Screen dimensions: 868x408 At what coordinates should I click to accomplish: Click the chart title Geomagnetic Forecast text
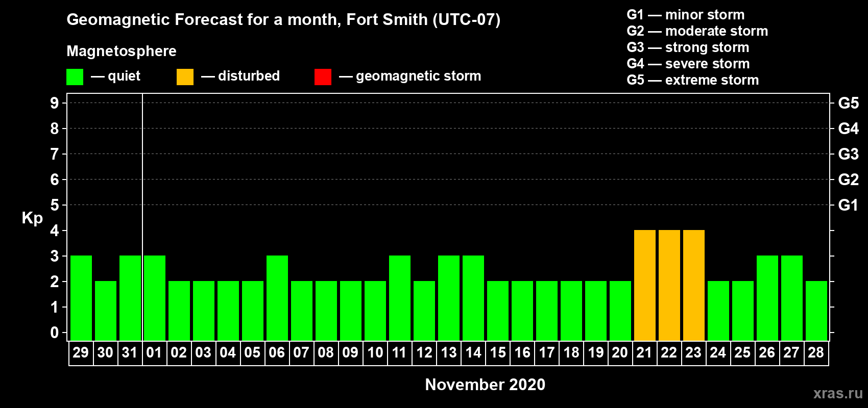pyautogui.click(x=283, y=20)
